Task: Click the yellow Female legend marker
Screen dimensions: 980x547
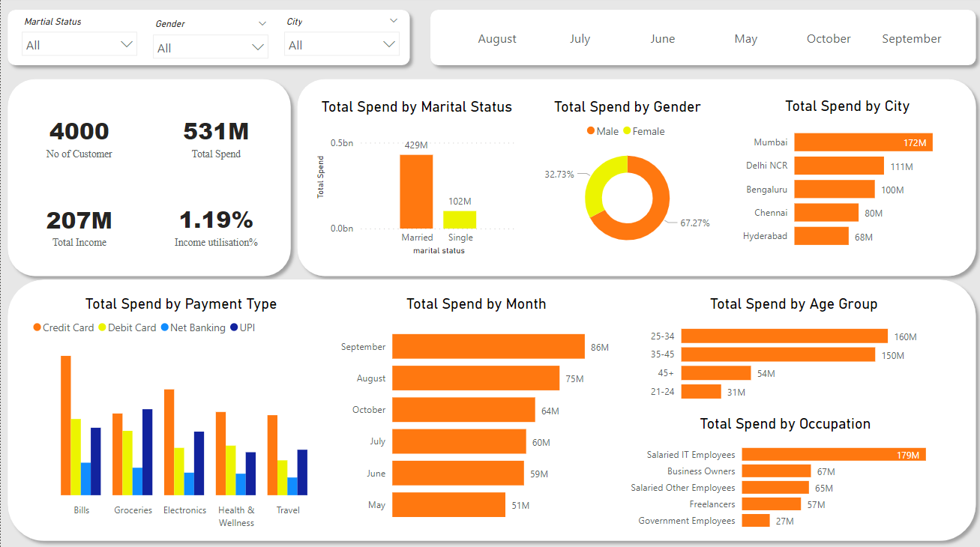Action: point(627,131)
